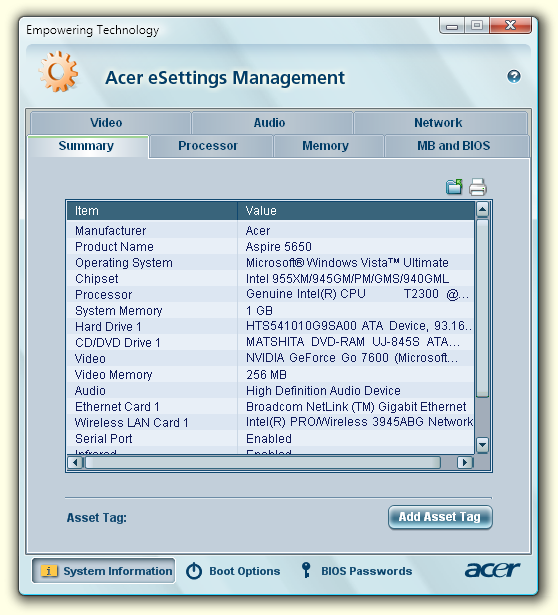Click the 'MATSHITA DVD-RAM UJ-845S' value
The width and height of the screenshot is (558, 615).
pyautogui.click(x=353, y=342)
